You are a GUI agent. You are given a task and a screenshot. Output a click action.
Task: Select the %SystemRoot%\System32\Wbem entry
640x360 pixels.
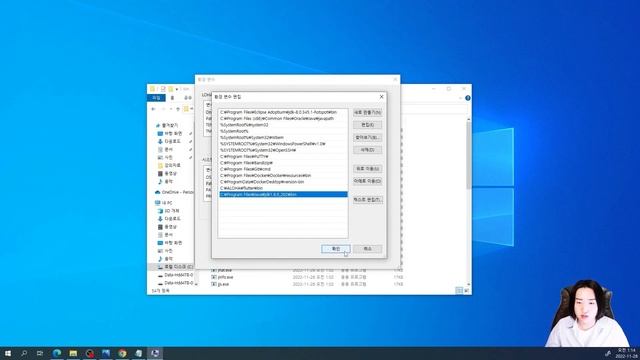[x=283, y=138]
